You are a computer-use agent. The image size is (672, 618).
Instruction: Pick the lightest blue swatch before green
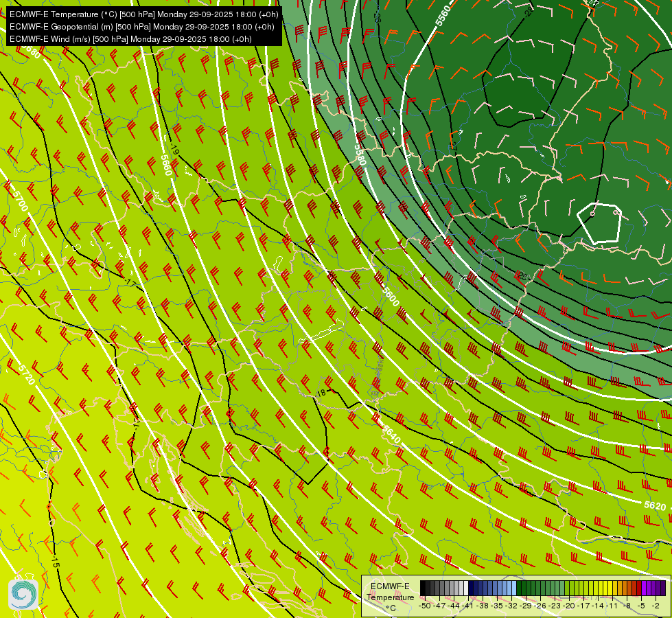pos(514,588)
